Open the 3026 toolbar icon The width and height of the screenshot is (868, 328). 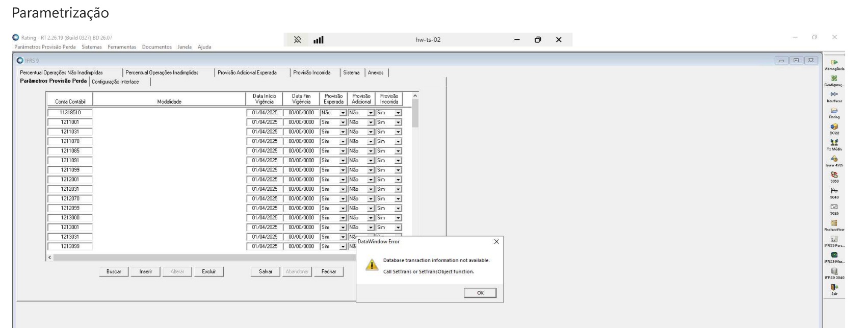coord(834,207)
